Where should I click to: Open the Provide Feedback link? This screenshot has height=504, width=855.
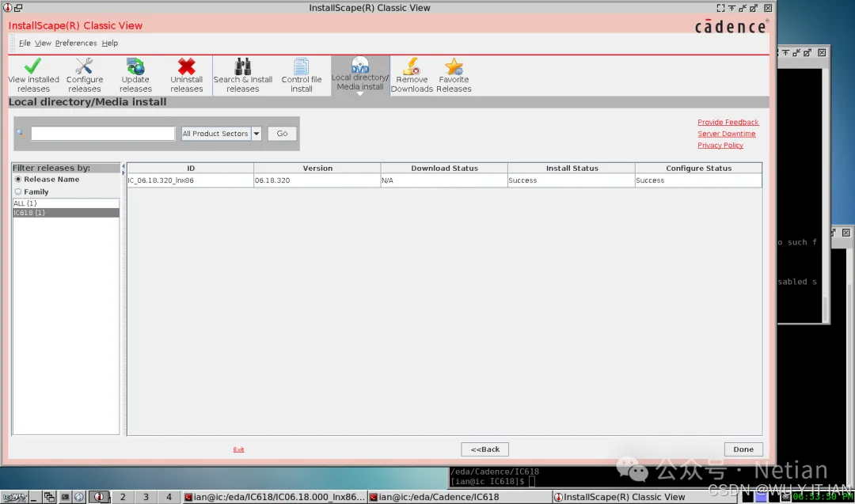coord(728,122)
